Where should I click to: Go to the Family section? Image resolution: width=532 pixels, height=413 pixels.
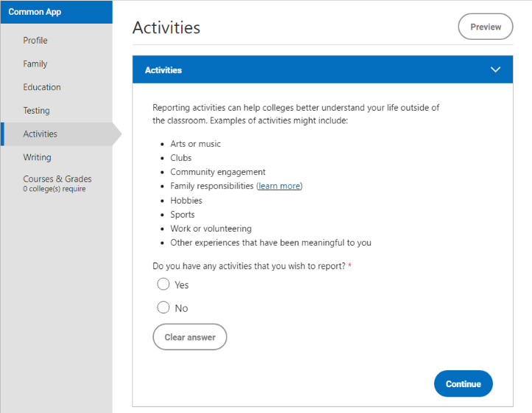pos(35,64)
